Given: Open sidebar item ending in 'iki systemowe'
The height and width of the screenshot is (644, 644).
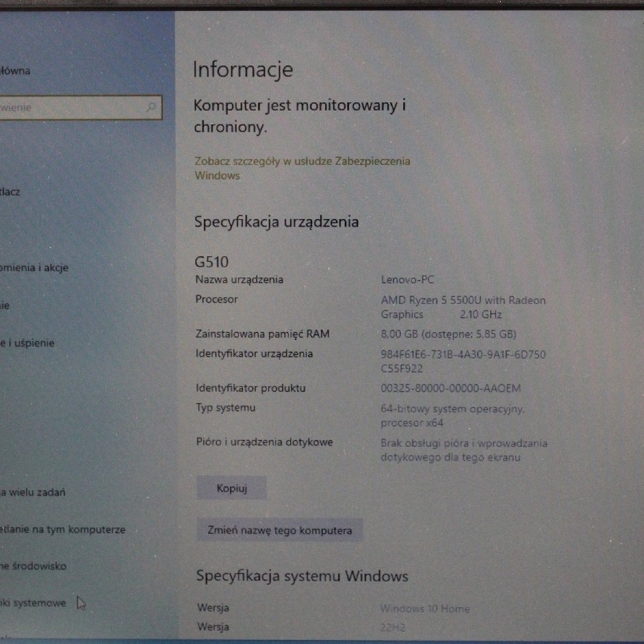Looking at the screenshot, I should click(x=33, y=603).
